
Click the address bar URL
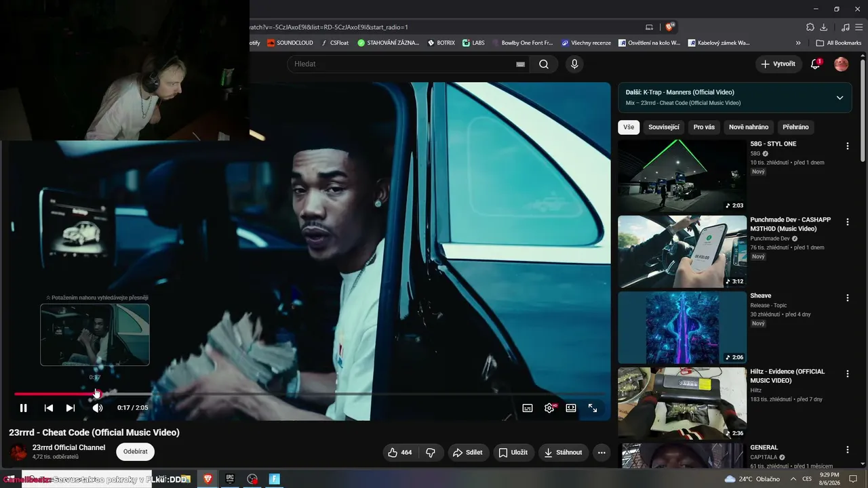(x=329, y=27)
